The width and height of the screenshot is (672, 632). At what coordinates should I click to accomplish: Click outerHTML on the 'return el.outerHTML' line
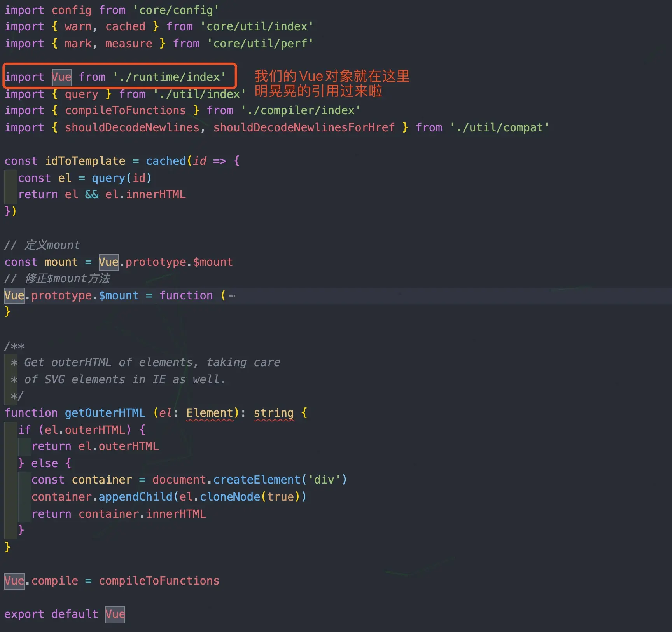129,446
